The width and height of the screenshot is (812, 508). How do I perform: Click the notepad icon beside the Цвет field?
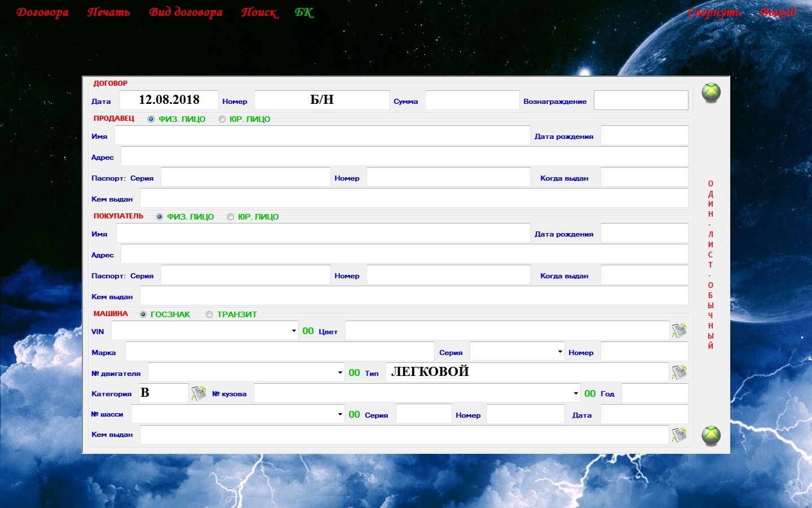[679, 331]
